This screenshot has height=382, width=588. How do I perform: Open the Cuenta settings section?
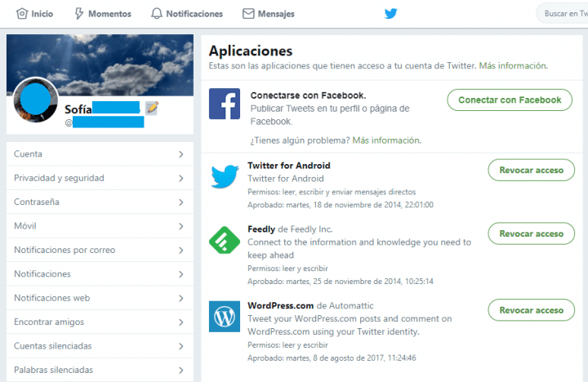tap(100, 154)
